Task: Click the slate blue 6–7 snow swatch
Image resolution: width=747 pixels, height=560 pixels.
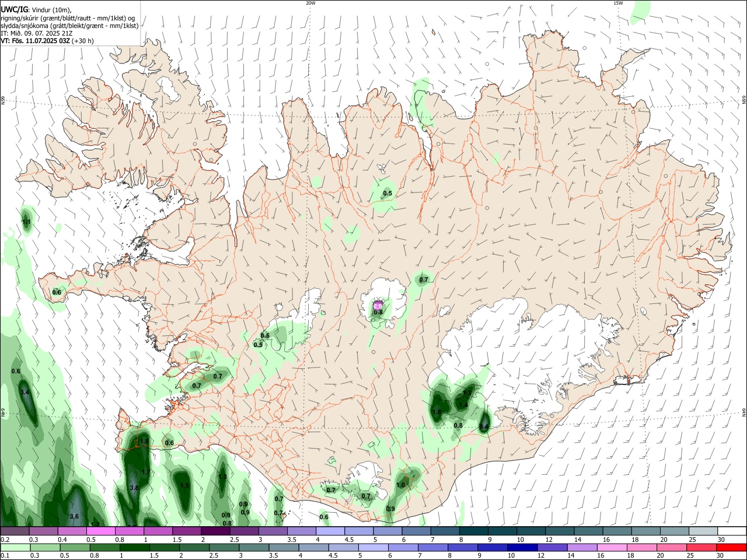Action: (416, 531)
